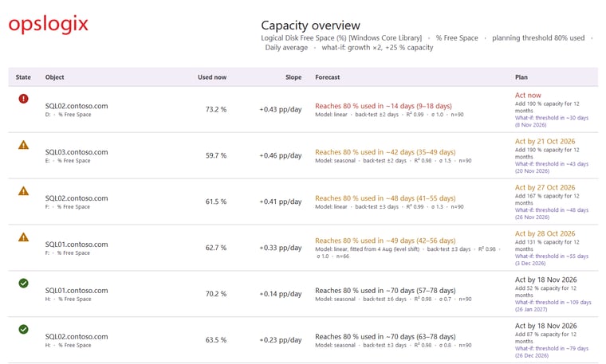The image size is (606, 364).
Task: Sort by the Plan column header
Action: (x=521, y=77)
